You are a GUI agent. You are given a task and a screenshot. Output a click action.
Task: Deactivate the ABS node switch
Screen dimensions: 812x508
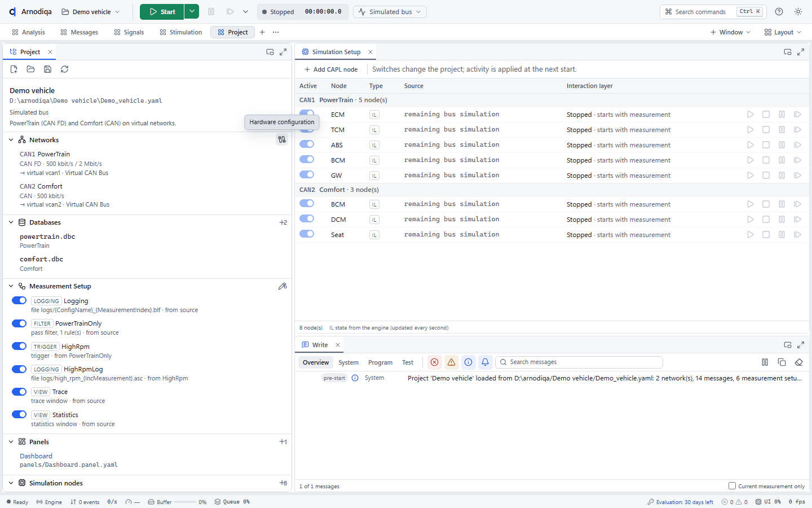point(307,144)
